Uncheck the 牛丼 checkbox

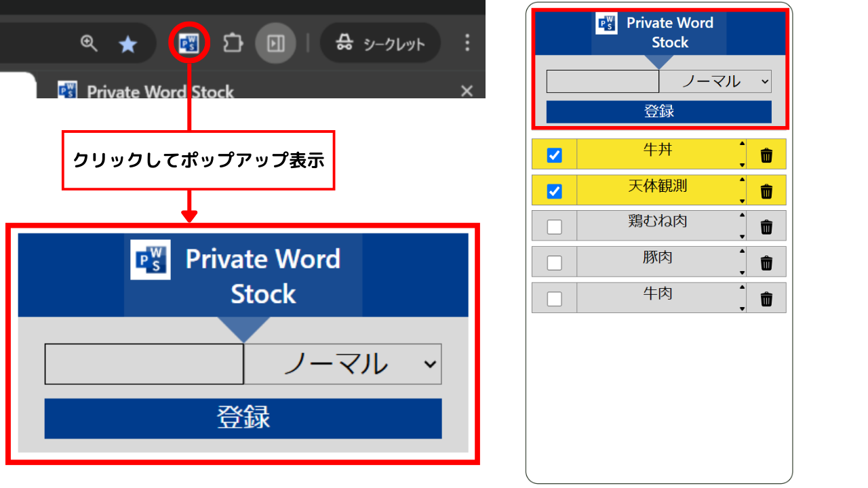click(x=554, y=155)
